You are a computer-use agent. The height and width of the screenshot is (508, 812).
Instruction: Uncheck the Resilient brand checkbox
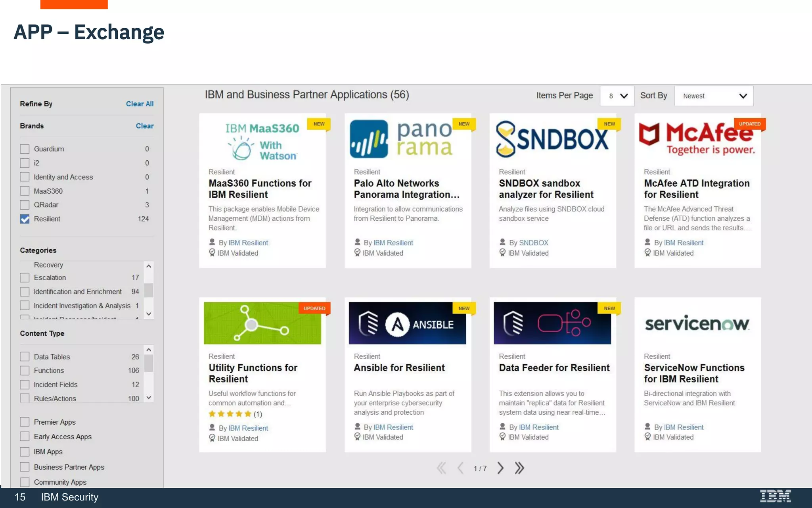click(25, 219)
